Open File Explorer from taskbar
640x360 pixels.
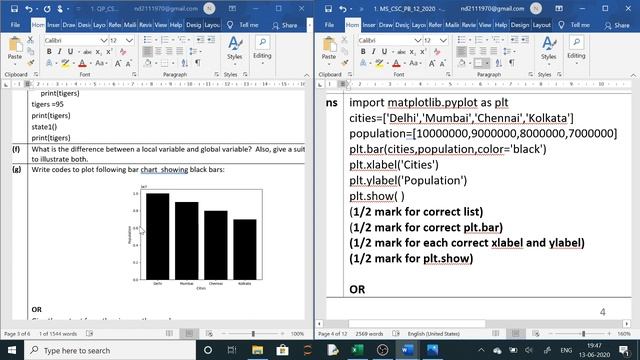(258, 350)
